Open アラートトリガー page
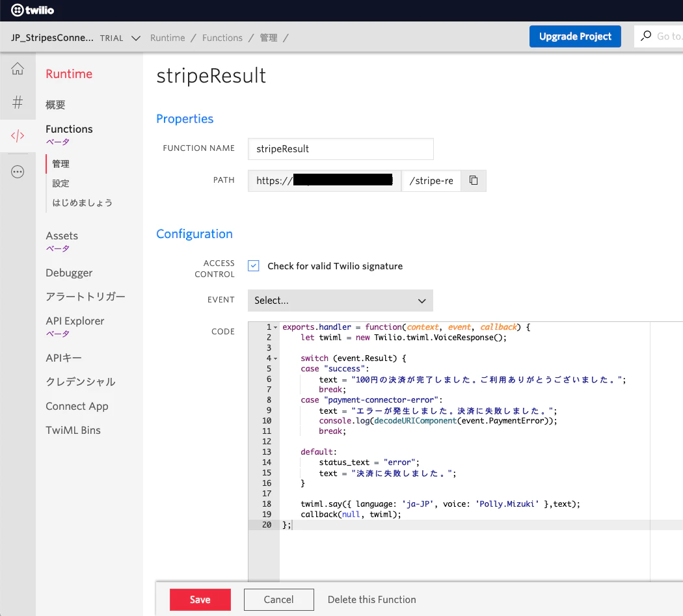This screenshot has height=616, width=683. 85,297
